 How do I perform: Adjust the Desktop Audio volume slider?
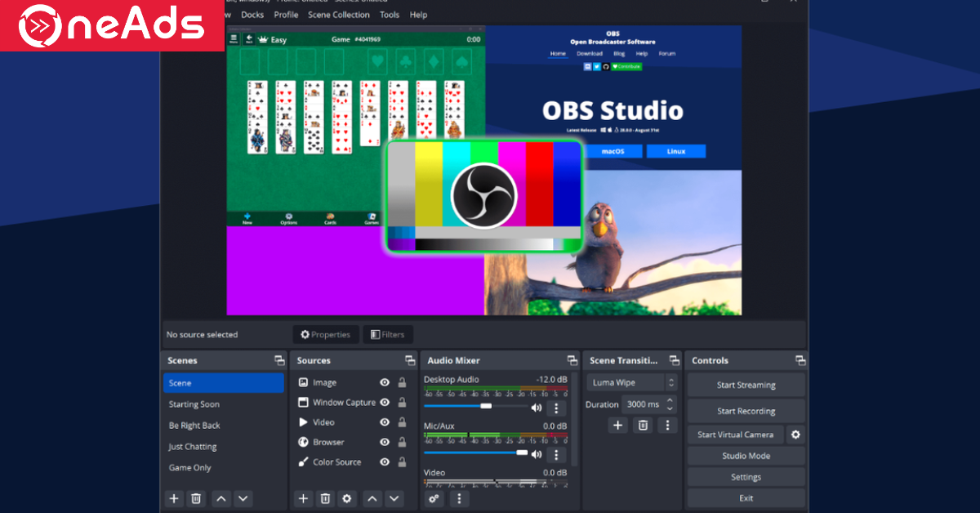coord(475,406)
